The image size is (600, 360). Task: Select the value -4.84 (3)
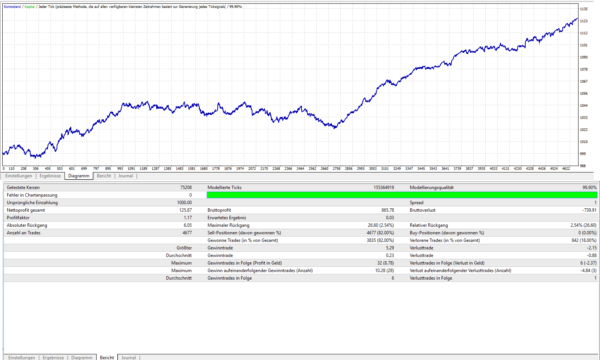(588, 270)
